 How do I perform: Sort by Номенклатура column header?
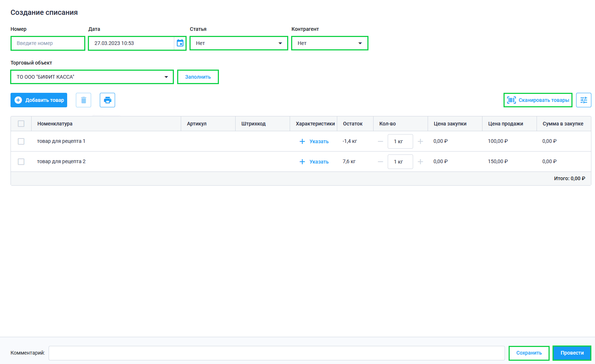pos(55,124)
